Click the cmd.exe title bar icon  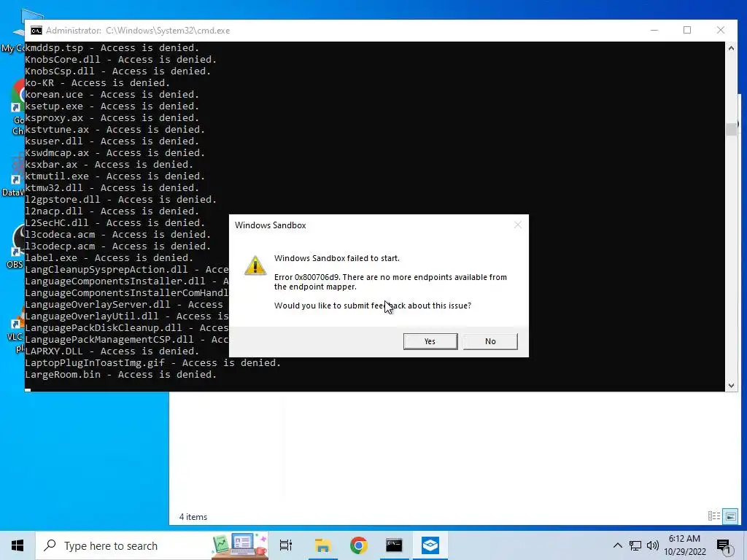36,31
